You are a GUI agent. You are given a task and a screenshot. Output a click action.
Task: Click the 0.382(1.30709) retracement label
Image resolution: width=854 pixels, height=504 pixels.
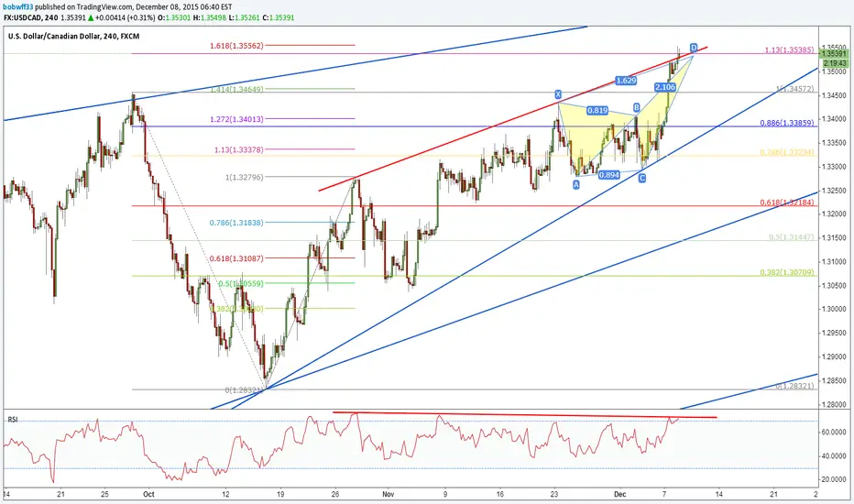coord(787,272)
